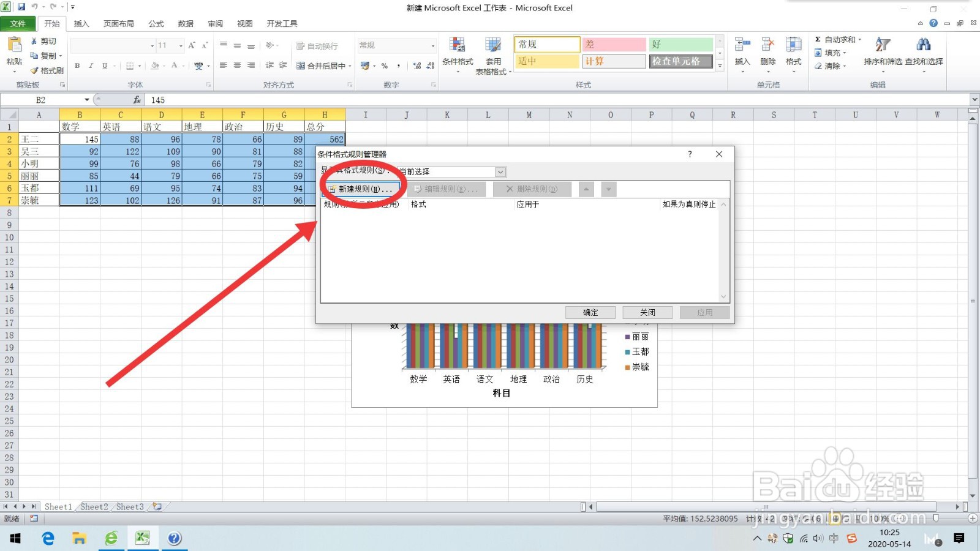Toggle bold formatting B
The height and width of the screenshot is (551, 980).
77,66
